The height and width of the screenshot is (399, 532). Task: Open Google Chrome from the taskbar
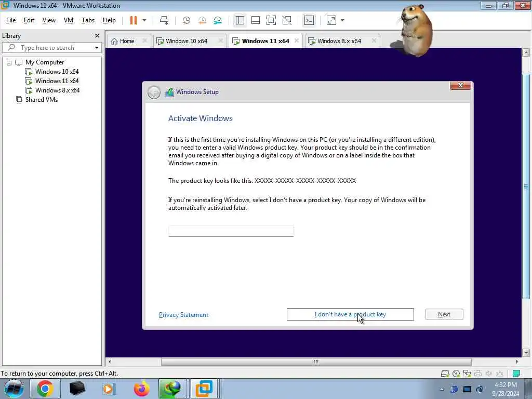[45, 389]
